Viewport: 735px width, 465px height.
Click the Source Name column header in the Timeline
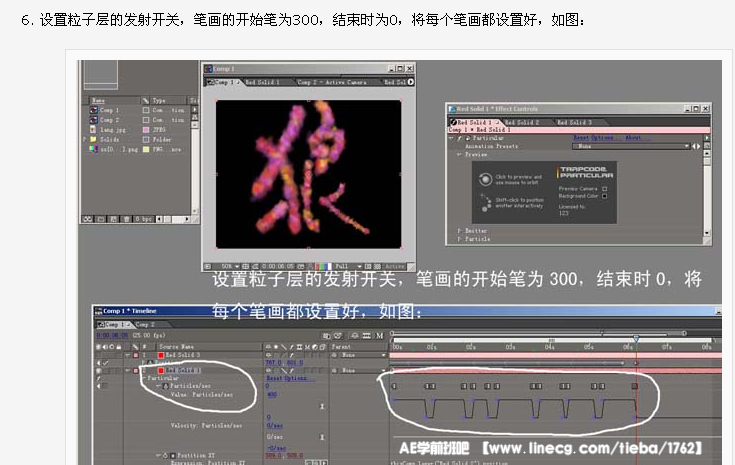pos(176,347)
